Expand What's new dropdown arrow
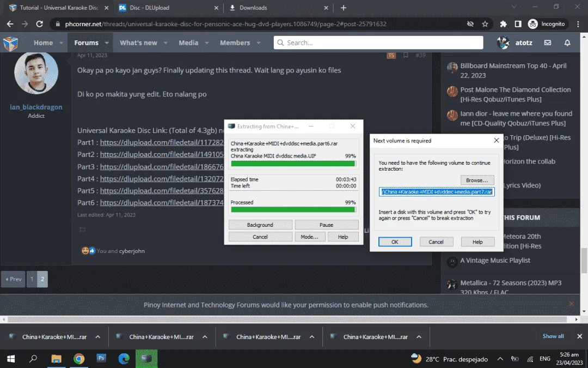 click(166, 43)
